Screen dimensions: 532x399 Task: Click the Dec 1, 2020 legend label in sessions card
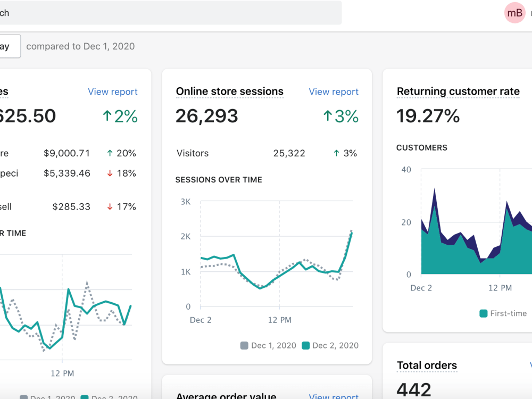tap(273, 346)
